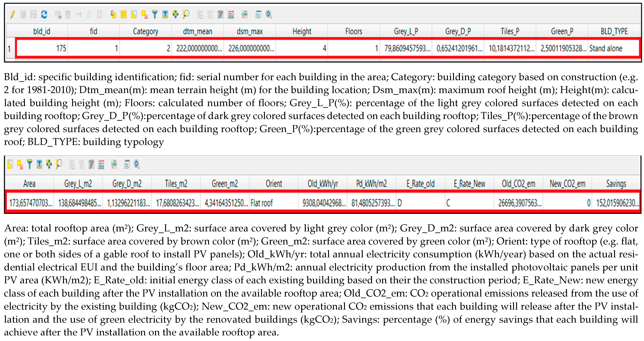Viewport: 644px width, 341px height.
Task: Click the paste features clipboard icon
Action: coord(99,14)
